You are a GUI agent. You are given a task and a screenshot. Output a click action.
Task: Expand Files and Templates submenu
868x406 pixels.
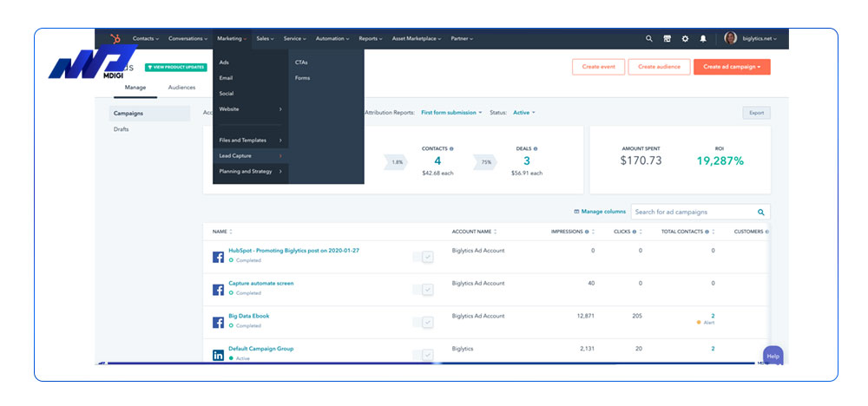(250, 140)
